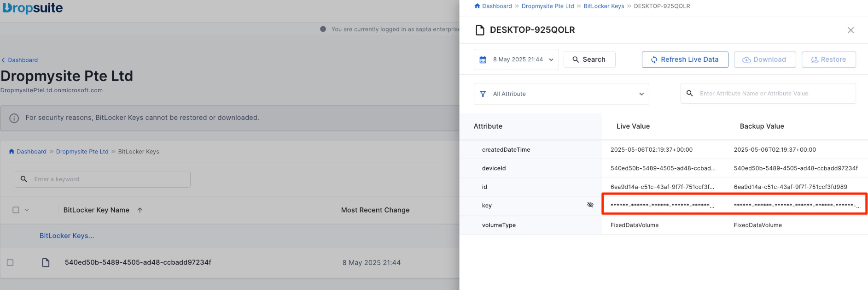Click Refresh Live Data button
Viewport: 868px width, 290px height.
point(685,59)
